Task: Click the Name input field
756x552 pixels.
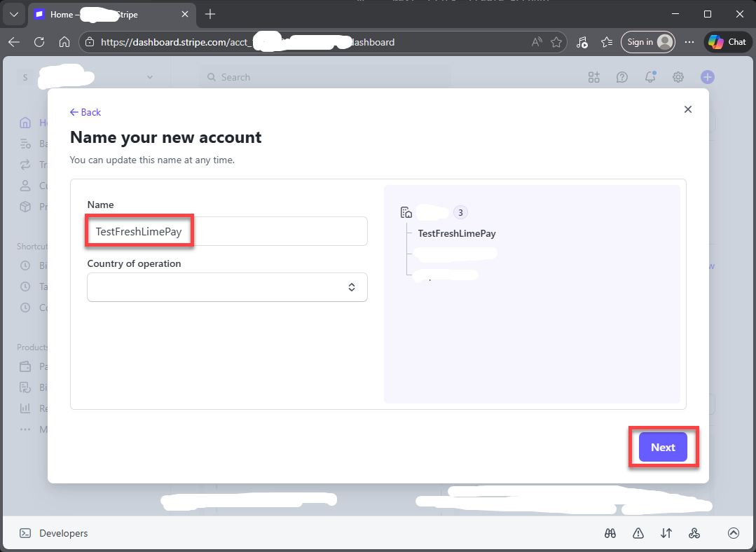Action: coord(227,232)
